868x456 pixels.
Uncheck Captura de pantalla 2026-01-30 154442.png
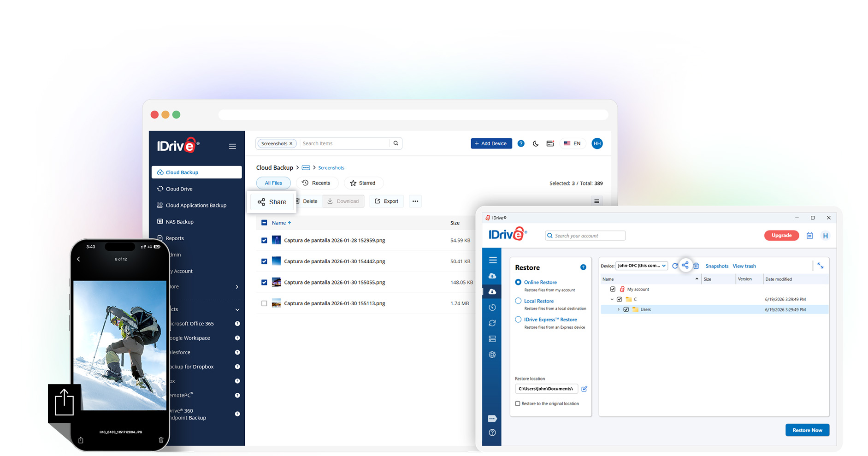(x=264, y=261)
